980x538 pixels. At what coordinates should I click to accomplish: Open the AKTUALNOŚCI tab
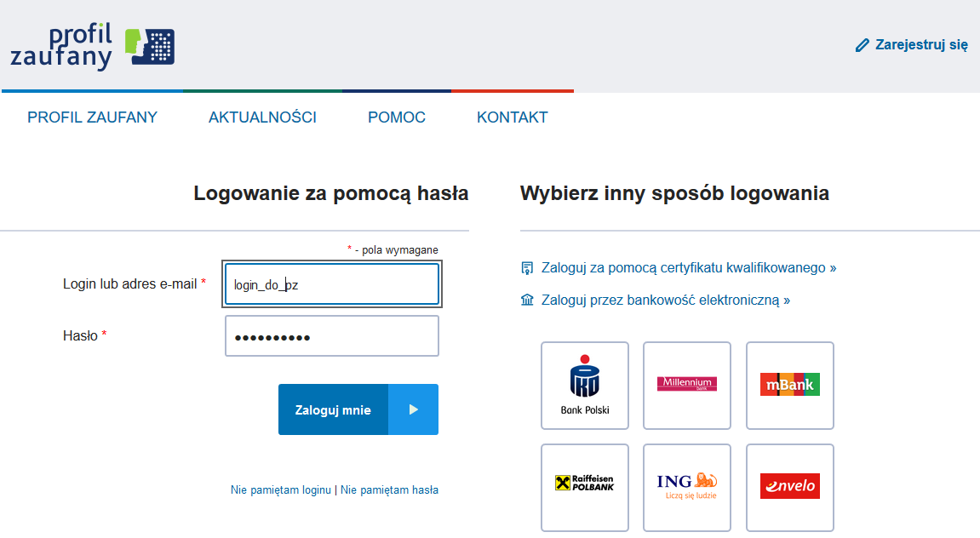click(x=263, y=117)
